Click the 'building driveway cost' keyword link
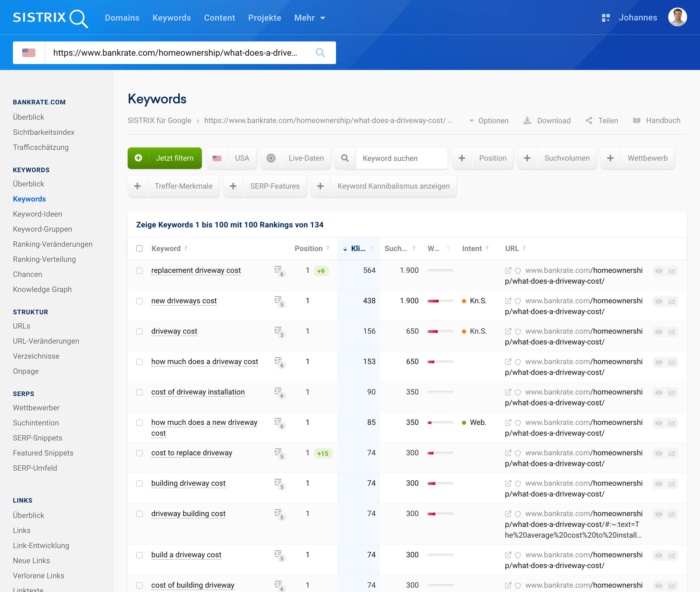 [x=188, y=483]
